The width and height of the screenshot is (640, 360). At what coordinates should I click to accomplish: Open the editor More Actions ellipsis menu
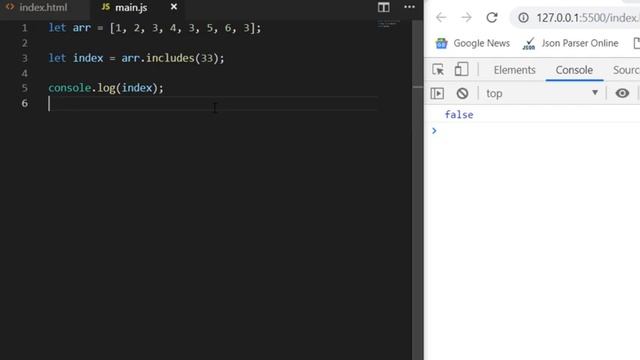click(x=409, y=7)
